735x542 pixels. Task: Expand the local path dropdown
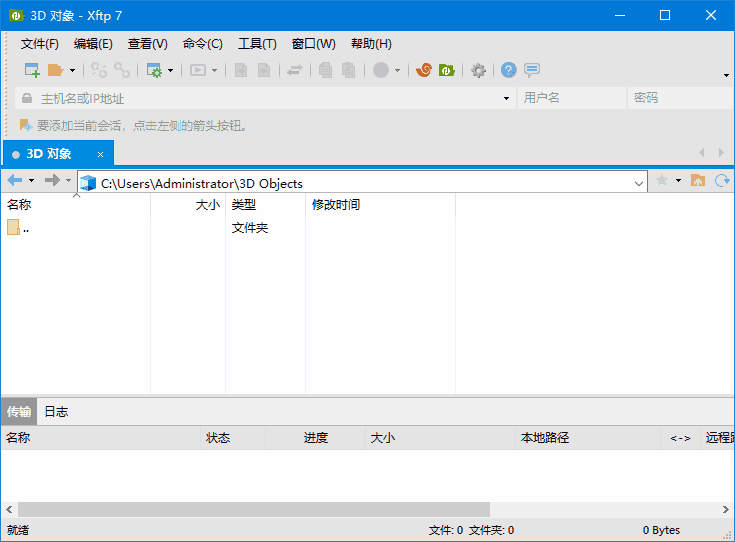click(640, 183)
